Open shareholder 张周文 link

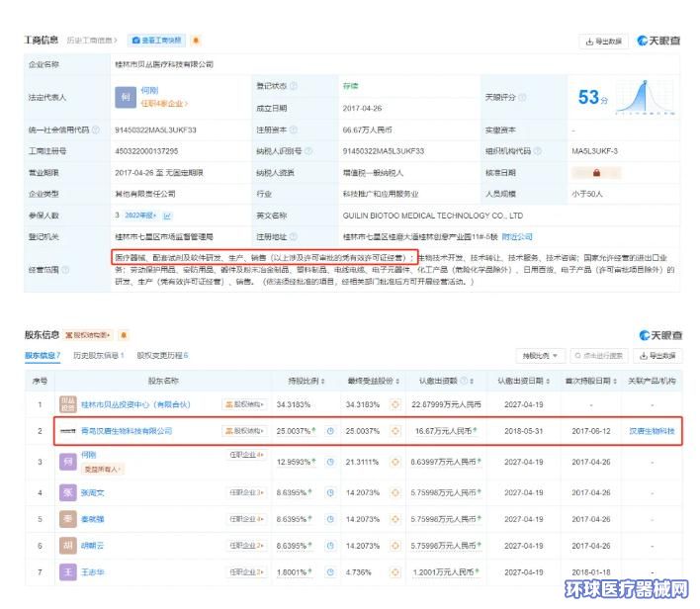pyautogui.click(x=92, y=493)
